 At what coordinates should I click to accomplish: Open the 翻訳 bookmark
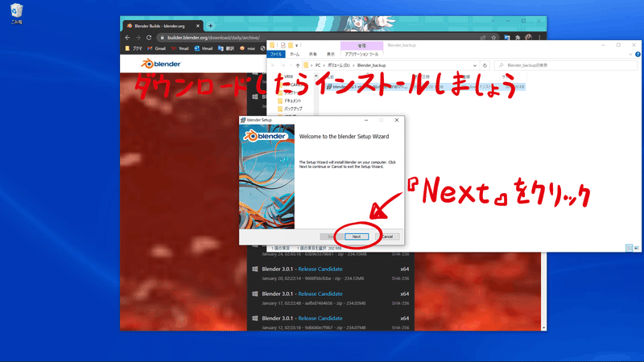226,48
